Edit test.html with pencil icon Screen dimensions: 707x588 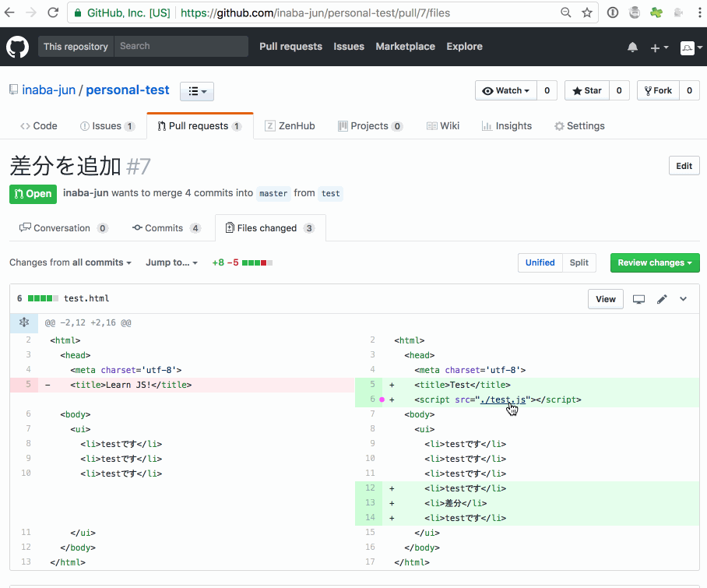[x=662, y=299]
